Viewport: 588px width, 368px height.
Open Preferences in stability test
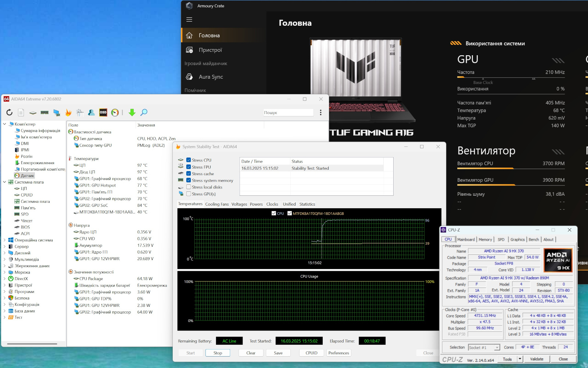(x=339, y=353)
